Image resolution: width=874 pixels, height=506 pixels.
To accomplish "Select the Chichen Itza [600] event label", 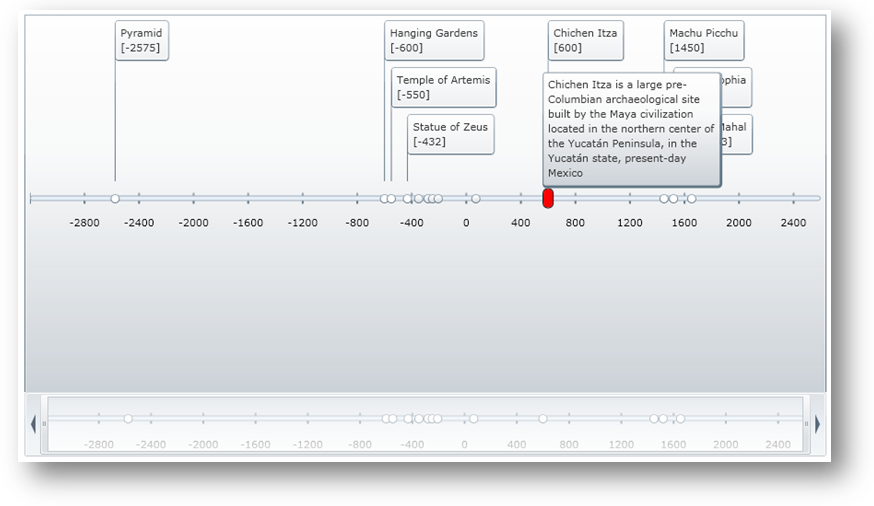I will (585, 41).
